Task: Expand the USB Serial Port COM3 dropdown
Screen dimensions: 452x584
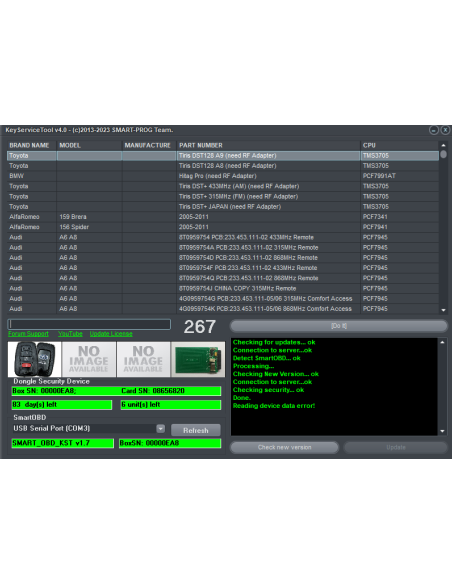Action: coord(160,429)
